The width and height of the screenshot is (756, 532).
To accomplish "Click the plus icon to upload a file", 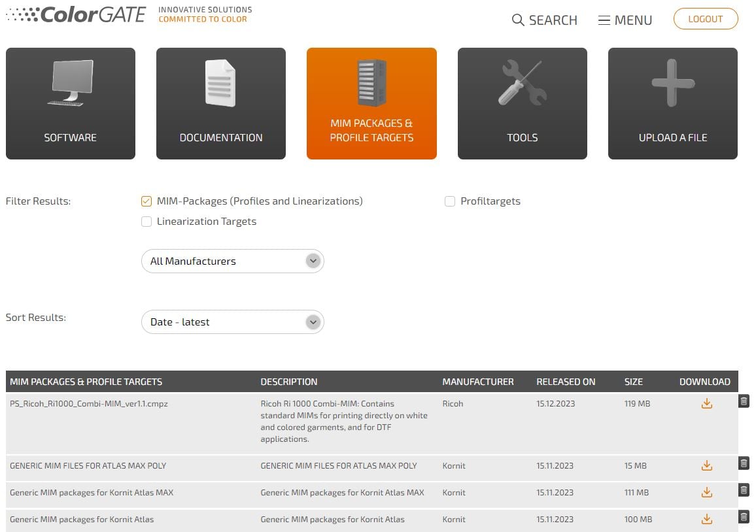I will click(x=672, y=82).
